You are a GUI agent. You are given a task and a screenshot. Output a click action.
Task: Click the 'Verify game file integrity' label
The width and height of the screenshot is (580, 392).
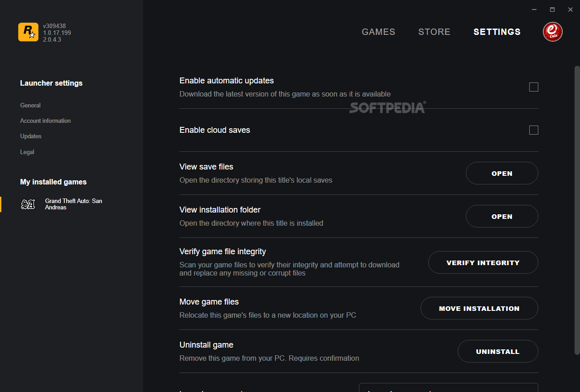(x=222, y=252)
